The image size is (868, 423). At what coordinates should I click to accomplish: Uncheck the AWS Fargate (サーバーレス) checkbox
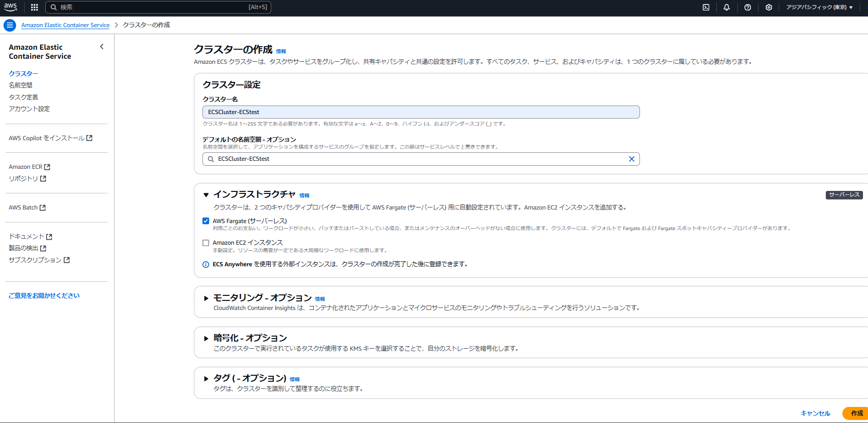pos(205,221)
